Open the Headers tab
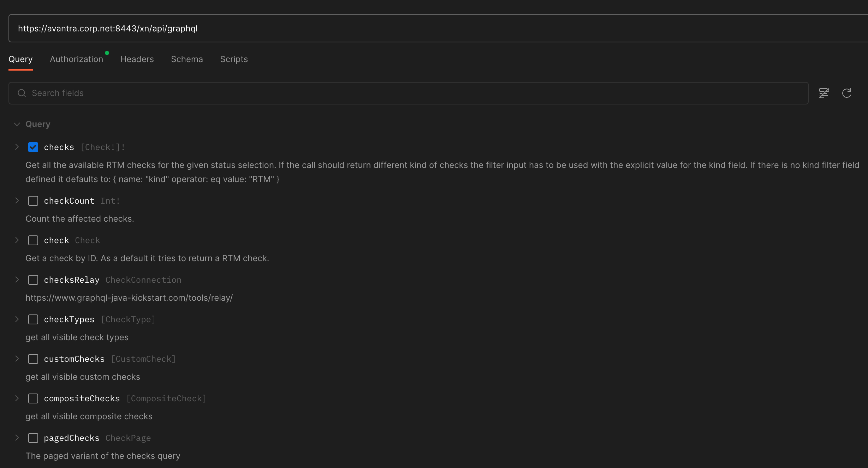 point(137,59)
